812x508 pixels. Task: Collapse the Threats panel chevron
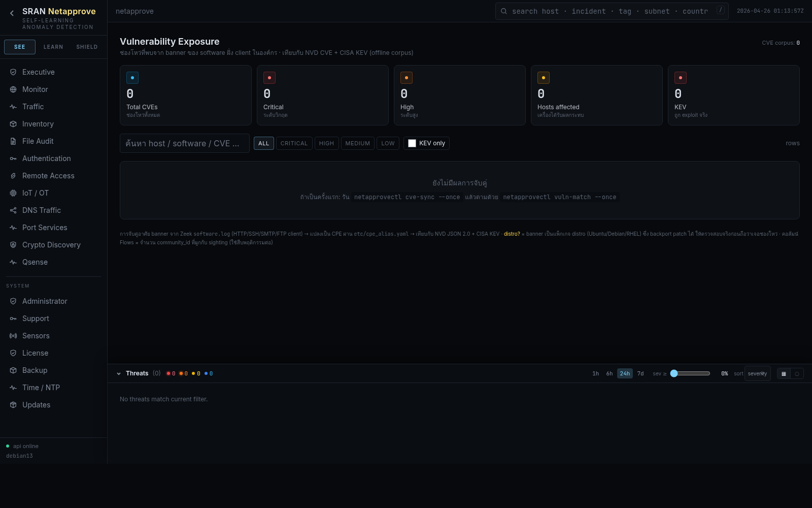(x=119, y=374)
